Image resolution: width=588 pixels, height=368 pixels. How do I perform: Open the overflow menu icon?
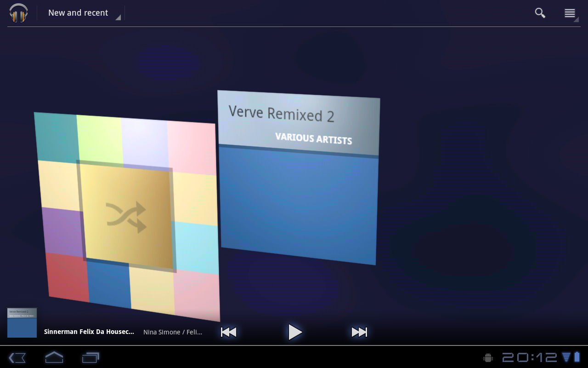coord(570,13)
